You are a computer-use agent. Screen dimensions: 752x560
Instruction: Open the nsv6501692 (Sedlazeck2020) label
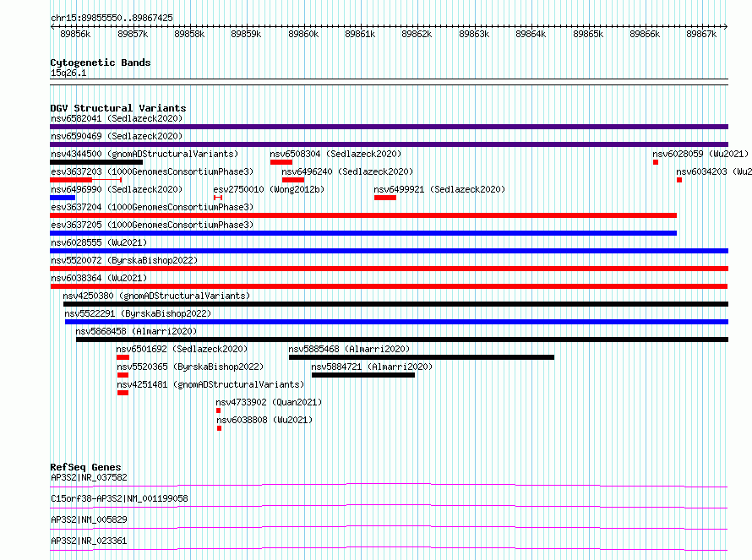click(182, 349)
